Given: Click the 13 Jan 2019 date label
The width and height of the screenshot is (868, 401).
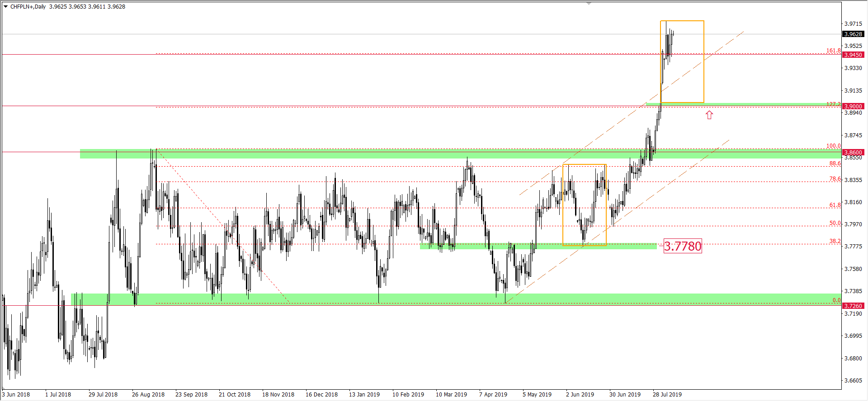Looking at the screenshot, I should [x=364, y=394].
